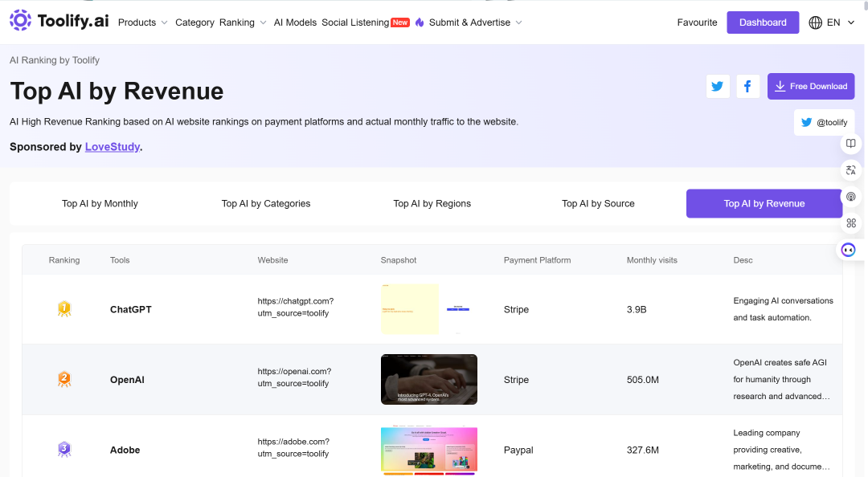Click Adobe's purple rank 3 medal
The image size is (868, 477).
pyautogui.click(x=64, y=449)
